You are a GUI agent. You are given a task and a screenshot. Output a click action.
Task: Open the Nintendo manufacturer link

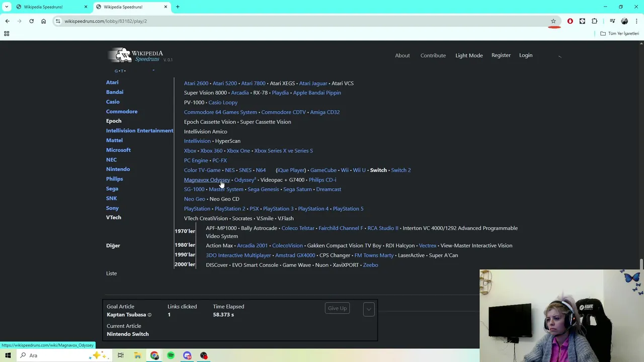click(x=118, y=169)
